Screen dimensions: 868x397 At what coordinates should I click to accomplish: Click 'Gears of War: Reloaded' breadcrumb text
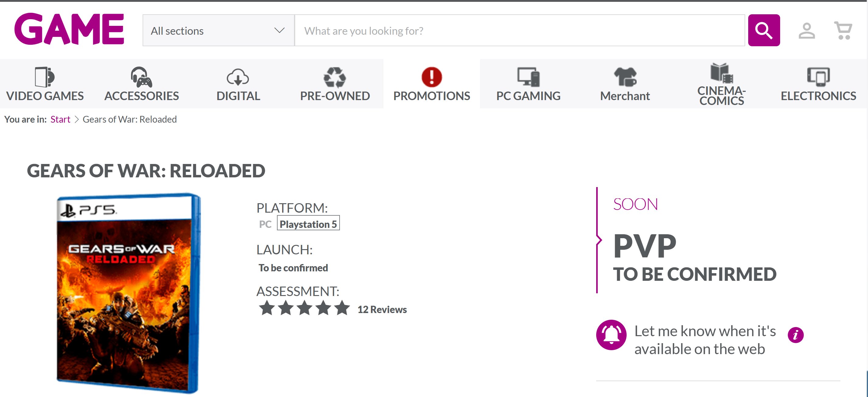(130, 119)
